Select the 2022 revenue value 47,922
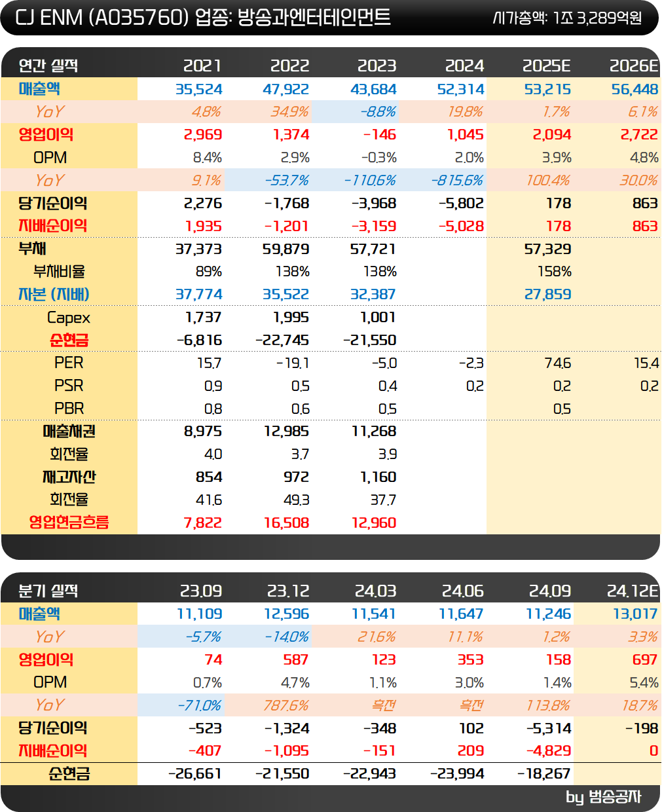 coord(286,89)
